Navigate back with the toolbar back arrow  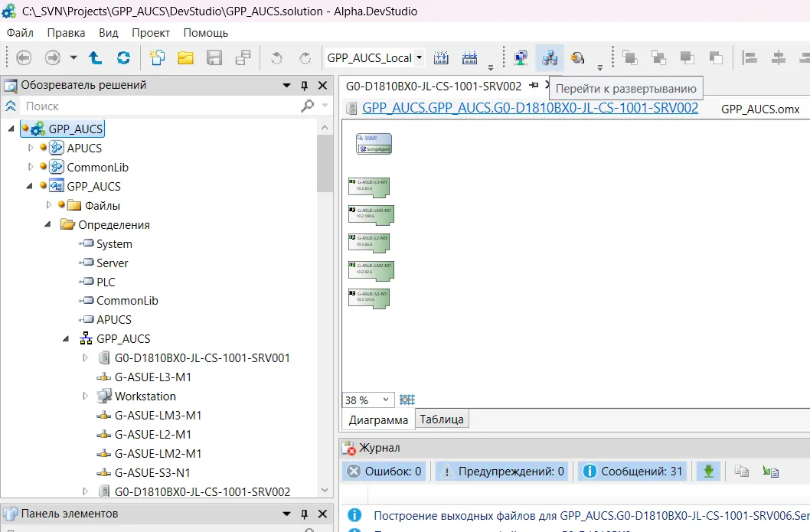[x=24, y=58]
